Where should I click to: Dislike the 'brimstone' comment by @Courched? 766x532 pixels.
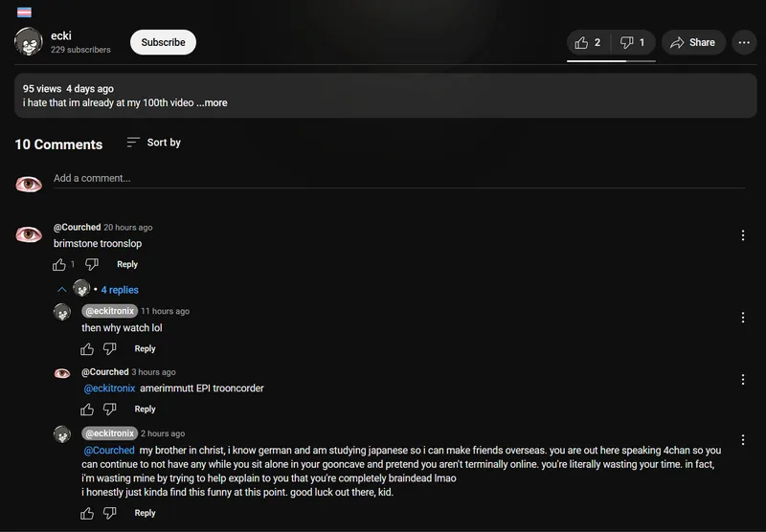[92, 264]
